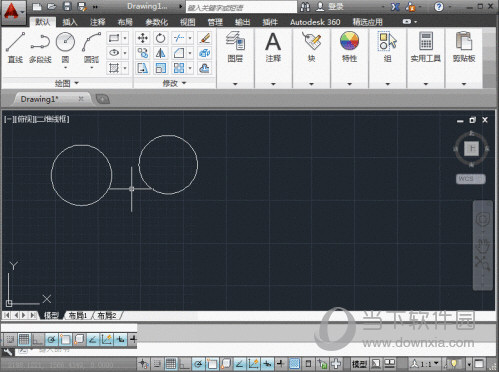This screenshot has height=372, width=499.
Task: Open dropdown arrow next to Array tool
Action: tap(190, 68)
